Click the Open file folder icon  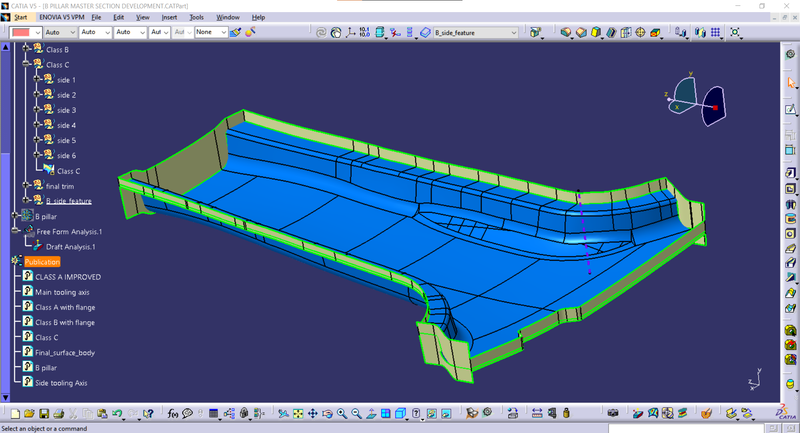click(x=28, y=413)
